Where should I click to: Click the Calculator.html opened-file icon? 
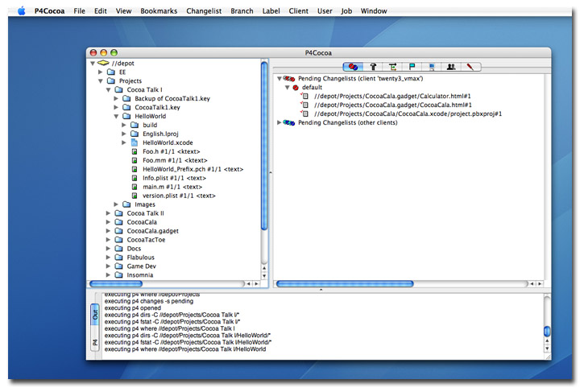coord(305,96)
